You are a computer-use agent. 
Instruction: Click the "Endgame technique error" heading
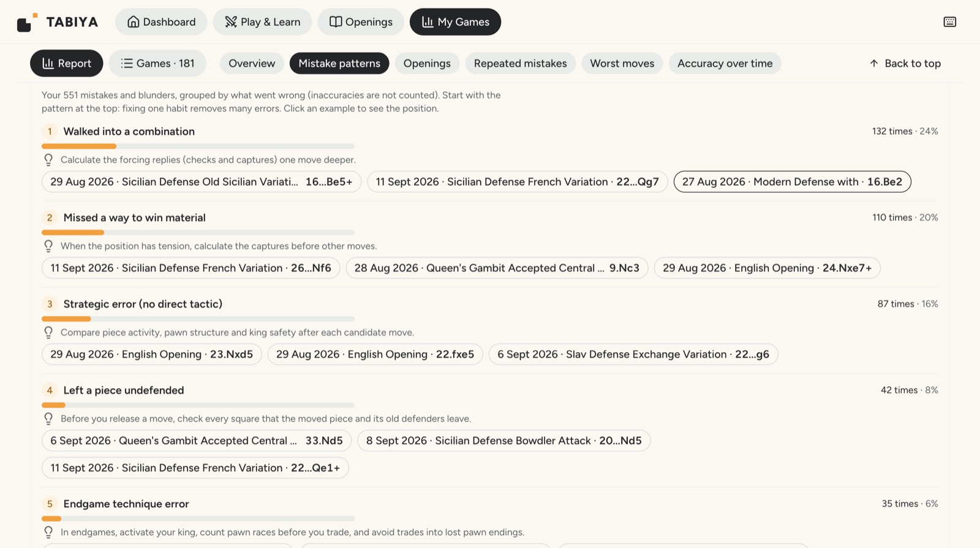click(126, 504)
